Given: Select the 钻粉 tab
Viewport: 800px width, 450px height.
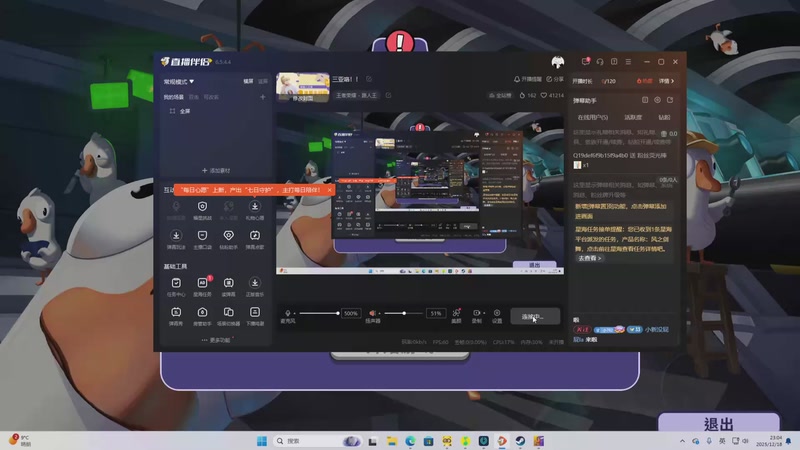Looking at the screenshot, I should click(664, 117).
